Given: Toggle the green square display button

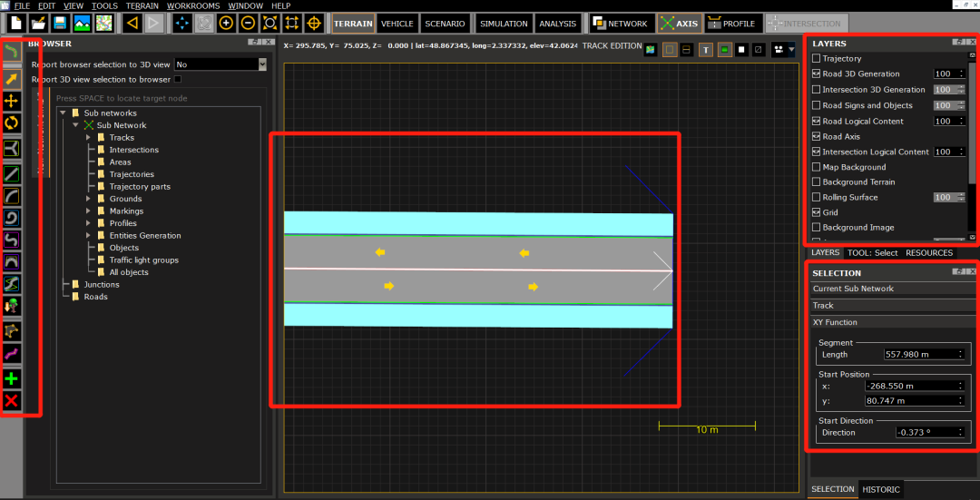Looking at the screenshot, I should [x=725, y=50].
